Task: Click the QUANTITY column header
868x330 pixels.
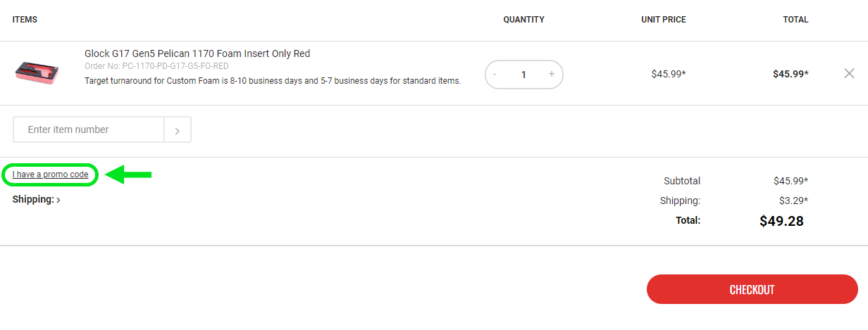Action: pyautogui.click(x=523, y=20)
